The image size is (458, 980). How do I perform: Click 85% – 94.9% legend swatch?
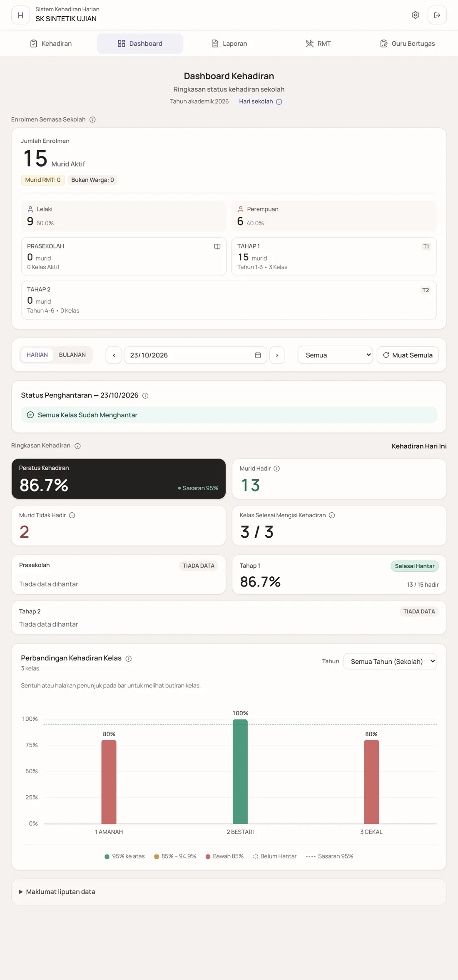(x=157, y=856)
